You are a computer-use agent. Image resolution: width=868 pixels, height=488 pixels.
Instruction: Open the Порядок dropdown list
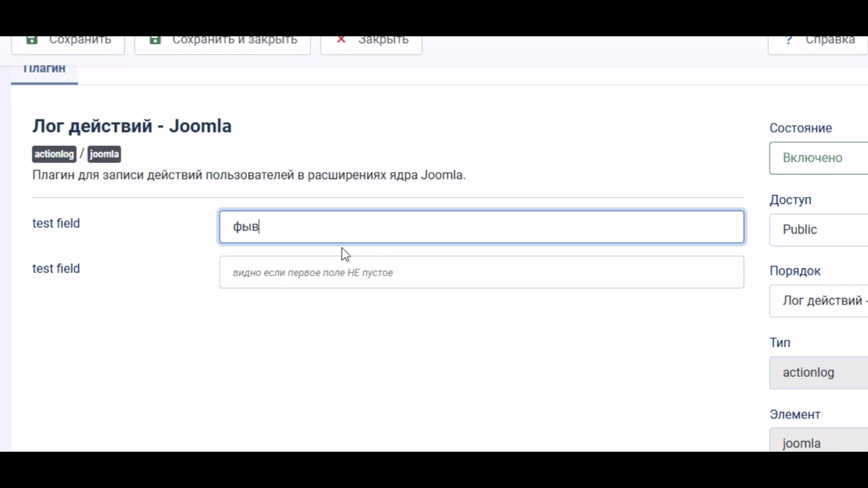[818, 301]
